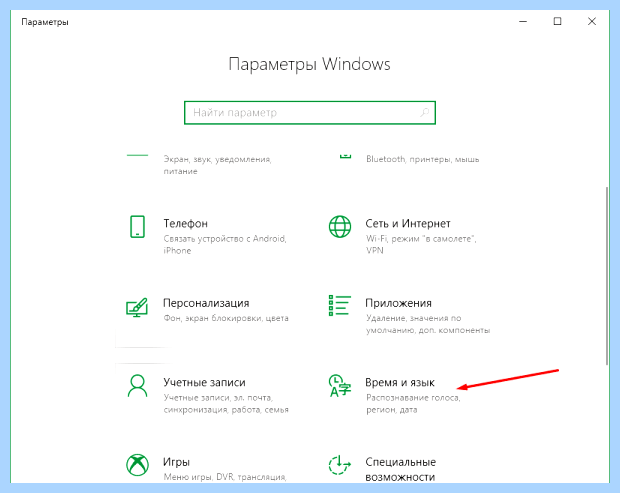The width and height of the screenshot is (620, 493).
Task: Open the Personalization paintbrush icon
Action: [137, 307]
